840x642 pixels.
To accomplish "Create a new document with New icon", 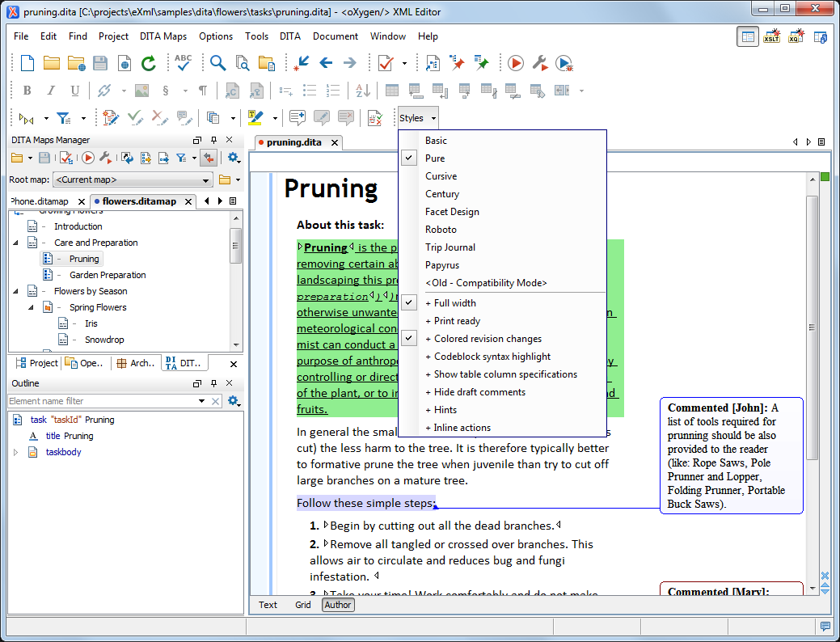I will pos(27,63).
